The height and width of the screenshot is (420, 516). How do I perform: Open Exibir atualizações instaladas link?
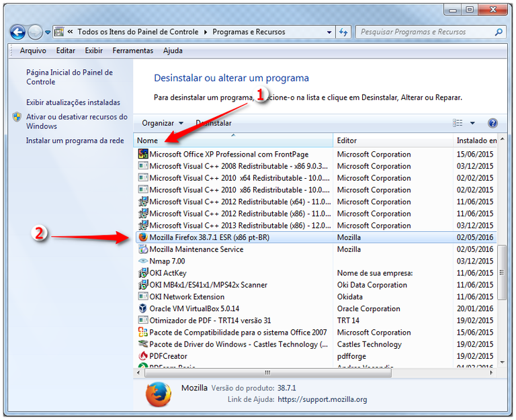tap(73, 103)
